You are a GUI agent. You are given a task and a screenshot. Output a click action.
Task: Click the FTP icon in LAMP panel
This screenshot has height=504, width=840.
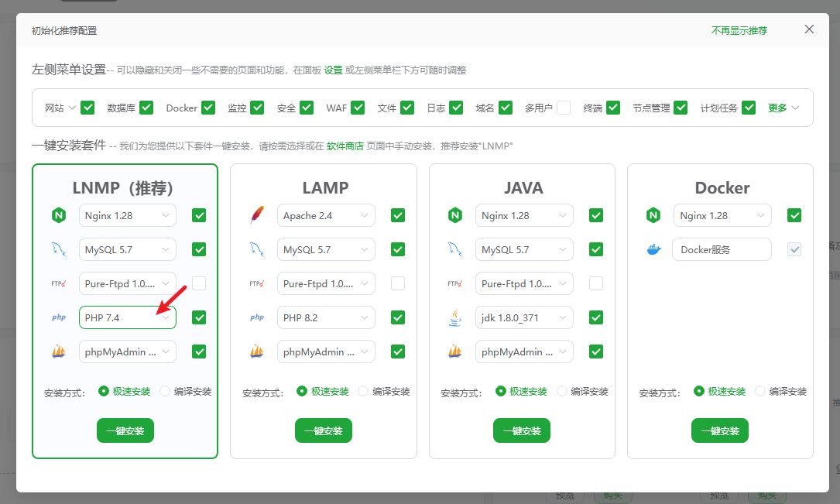(257, 283)
